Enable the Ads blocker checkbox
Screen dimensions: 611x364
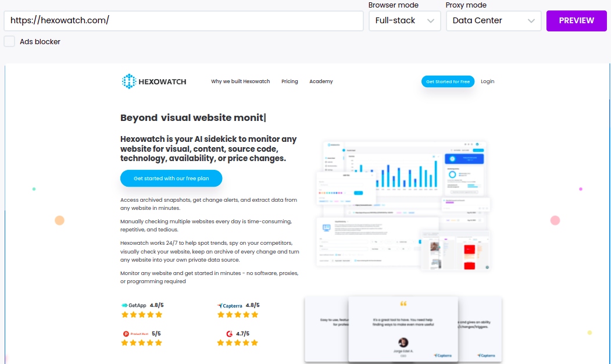9,41
